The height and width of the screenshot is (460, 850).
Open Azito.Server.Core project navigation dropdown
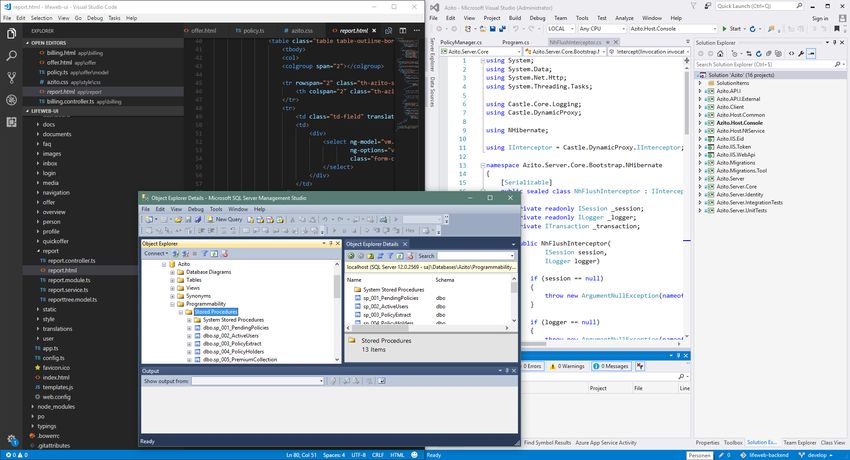[481, 51]
